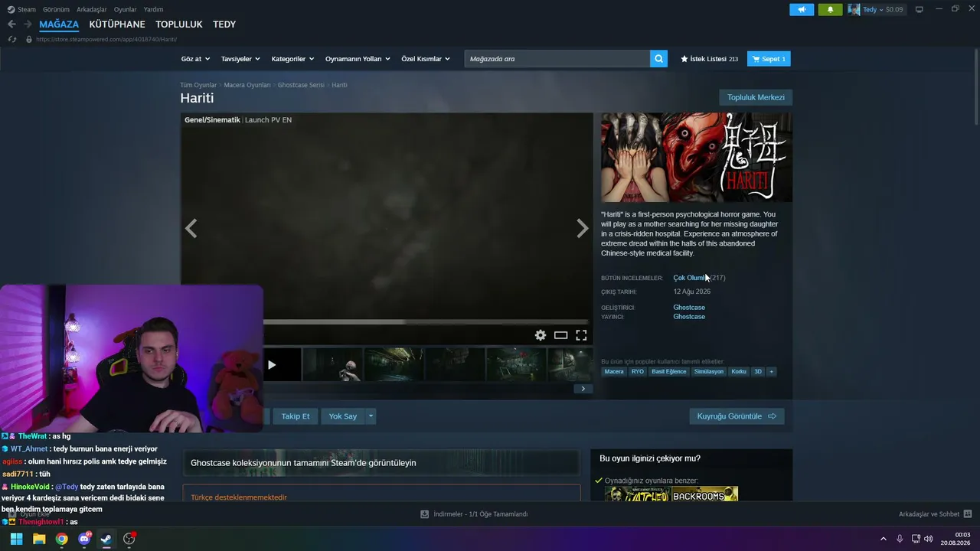Open the Çok Olumlu reviews link

click(x=689, y=278)
